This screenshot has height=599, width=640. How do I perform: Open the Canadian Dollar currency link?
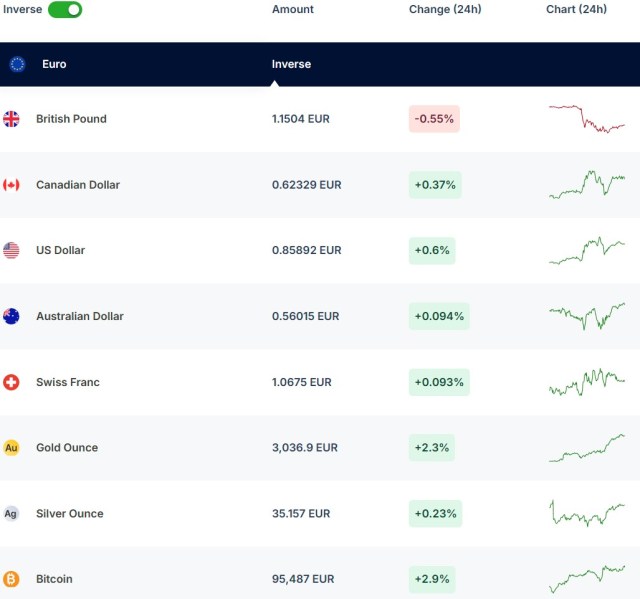point(77,185)
